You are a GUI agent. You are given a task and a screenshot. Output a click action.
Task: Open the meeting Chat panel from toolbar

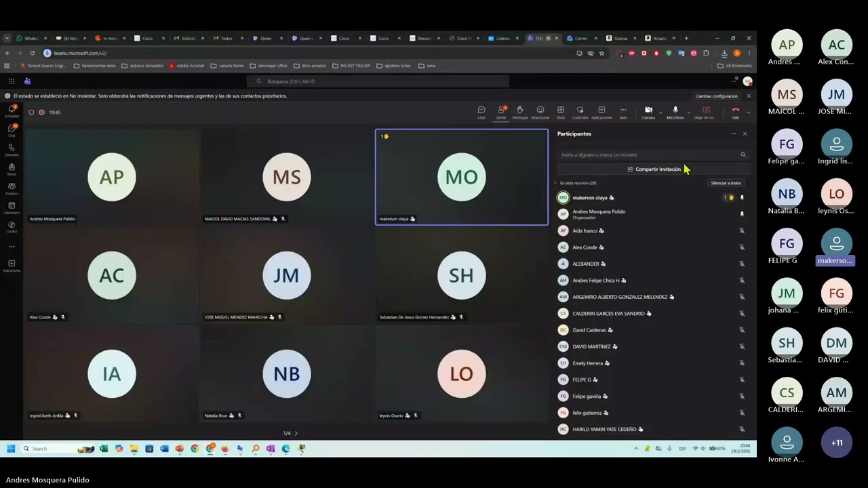481,112
